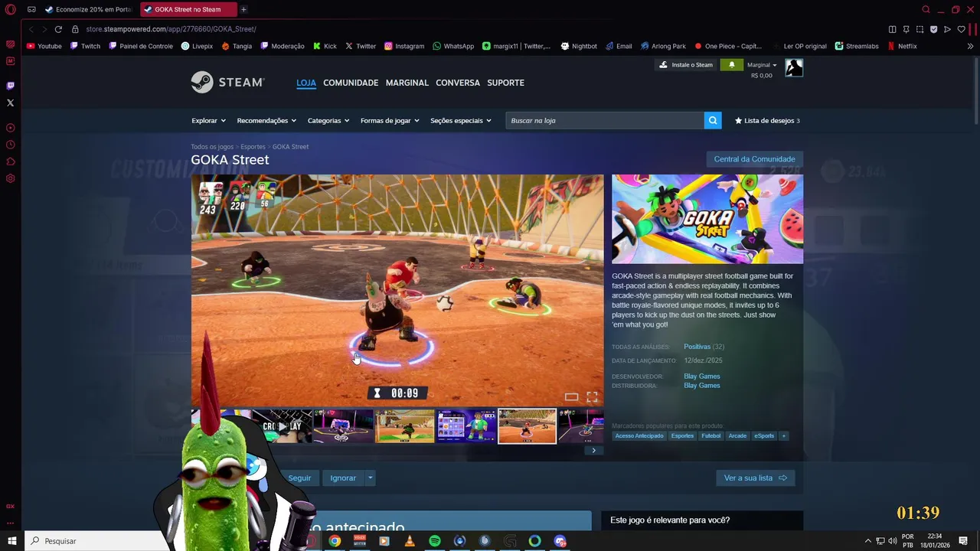Open the Opera menu logo

(11, 10)
